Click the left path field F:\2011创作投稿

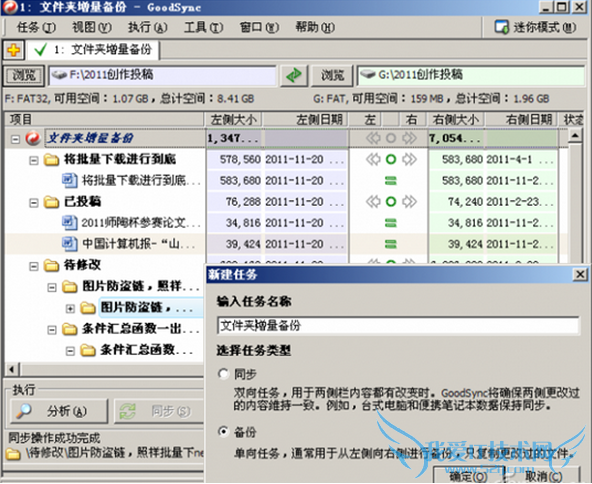pyautogui.click(x=163, y=75)
